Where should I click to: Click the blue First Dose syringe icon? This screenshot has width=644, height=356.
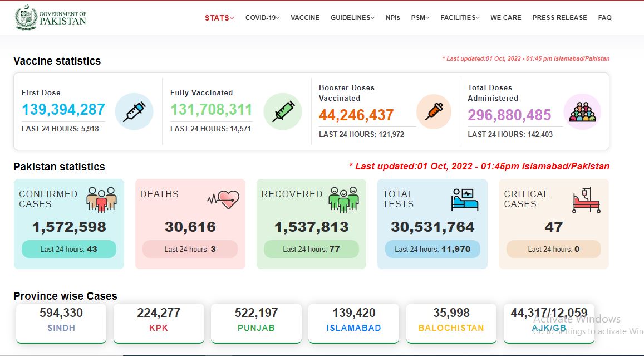(x=134, y=111)
